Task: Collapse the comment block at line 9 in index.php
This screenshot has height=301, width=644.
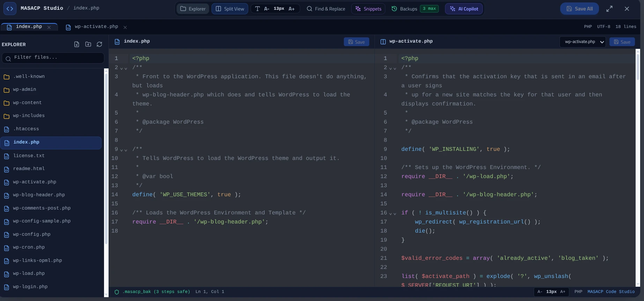Action: [124, 150]
